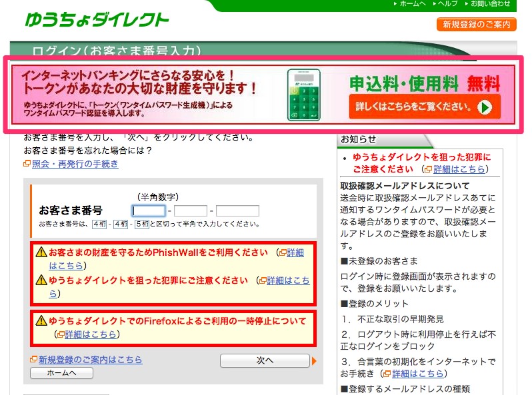Click the green play arrow icon in banner

pyautogui.click(x=485, y=107)
